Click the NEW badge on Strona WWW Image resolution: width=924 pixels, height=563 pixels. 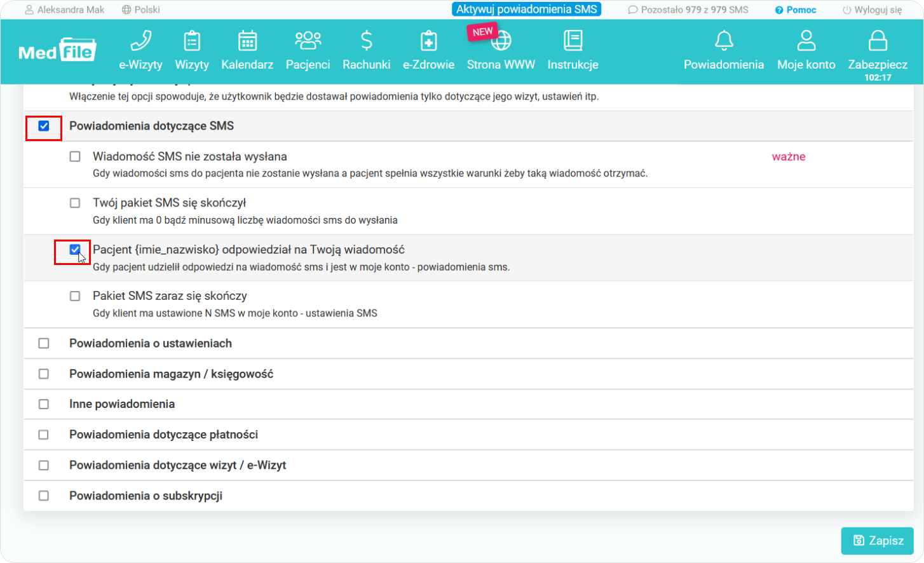coord(482,32)
